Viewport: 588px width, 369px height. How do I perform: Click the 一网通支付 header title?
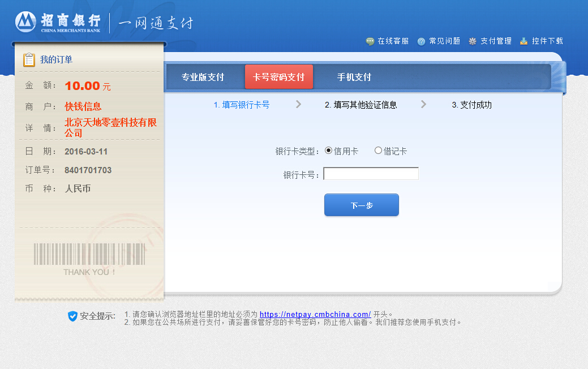(156, 23)
